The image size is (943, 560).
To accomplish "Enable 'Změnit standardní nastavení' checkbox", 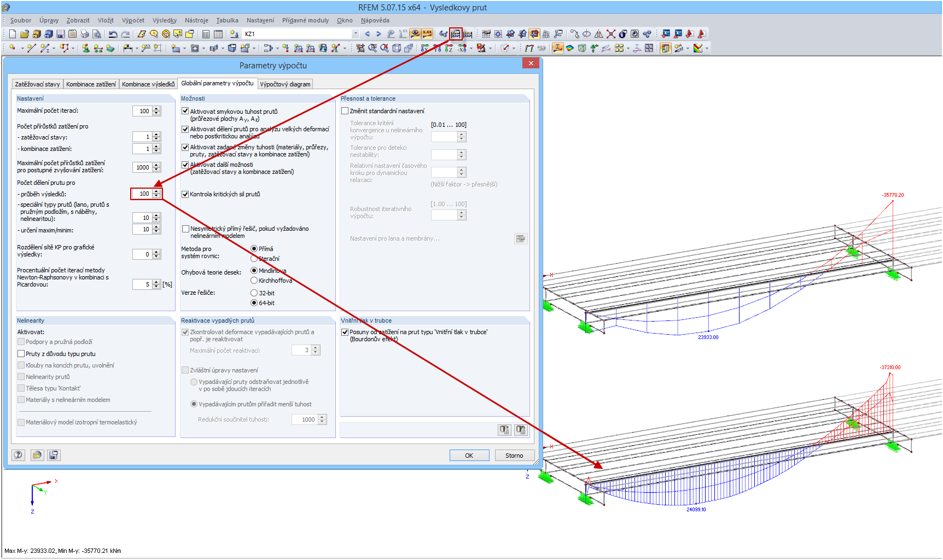I will pos(345,111).
